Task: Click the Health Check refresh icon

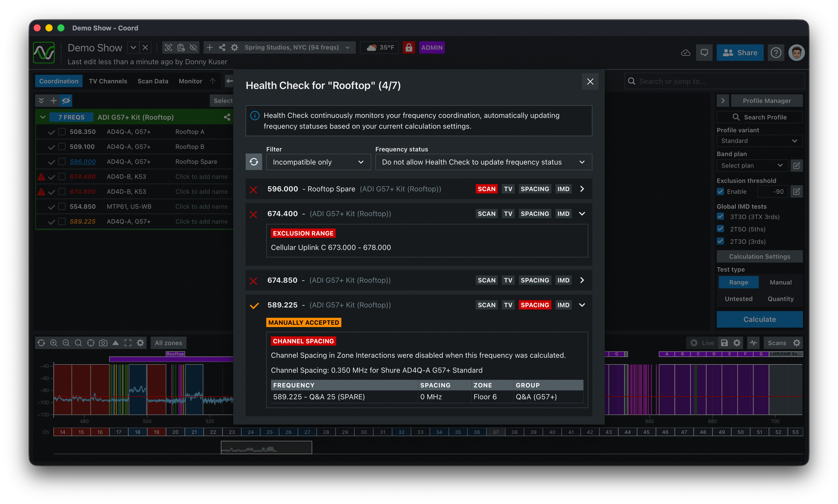Action: coord(254,162)
